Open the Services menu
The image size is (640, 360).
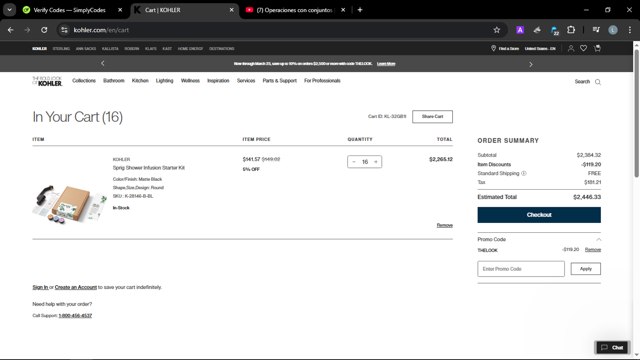pyautogui.click(x=246, y=81)
